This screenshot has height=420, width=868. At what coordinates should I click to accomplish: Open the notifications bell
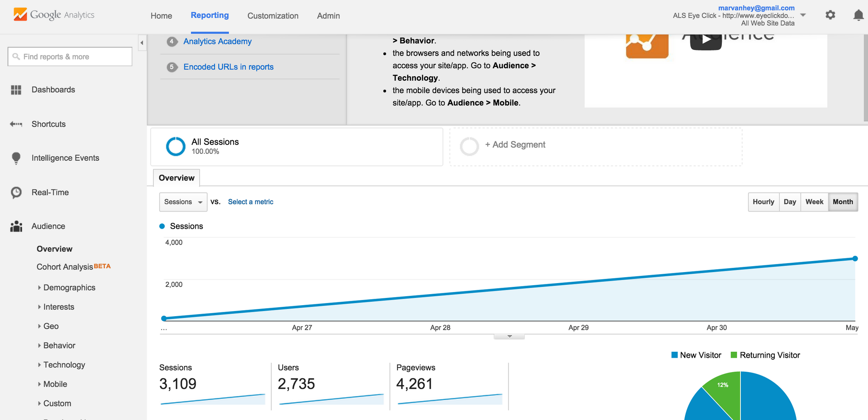858,15
